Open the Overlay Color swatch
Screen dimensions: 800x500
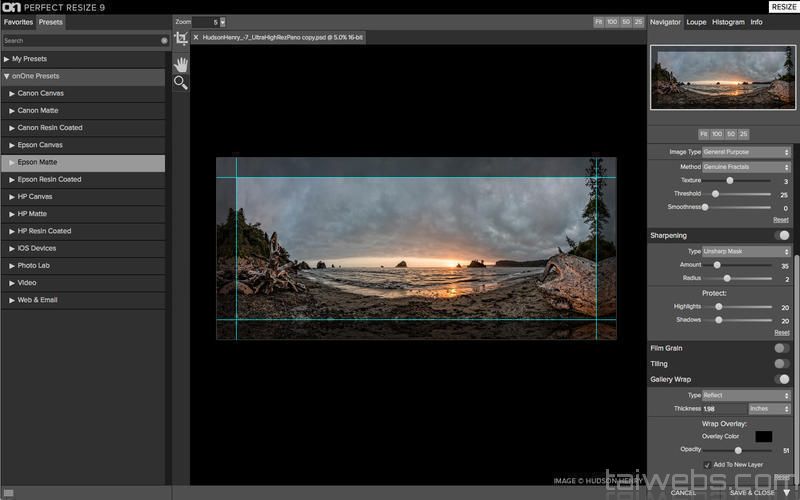(x=763, y=436)
